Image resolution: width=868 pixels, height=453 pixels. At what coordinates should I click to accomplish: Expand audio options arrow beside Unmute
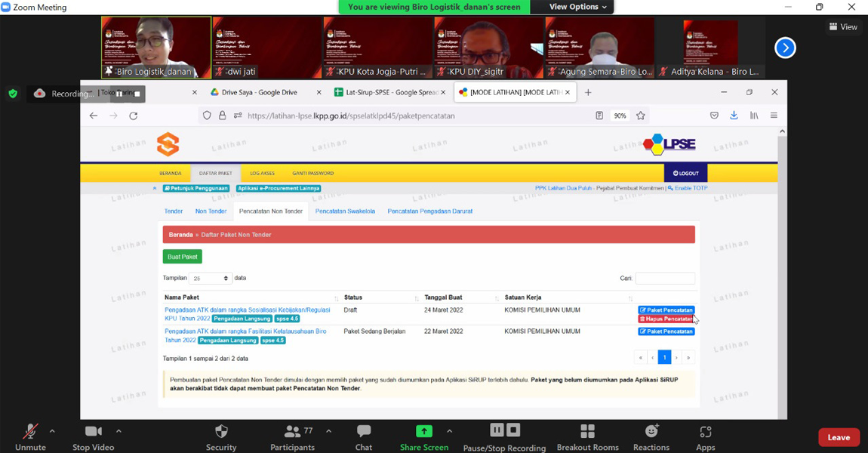coord(52,431)
